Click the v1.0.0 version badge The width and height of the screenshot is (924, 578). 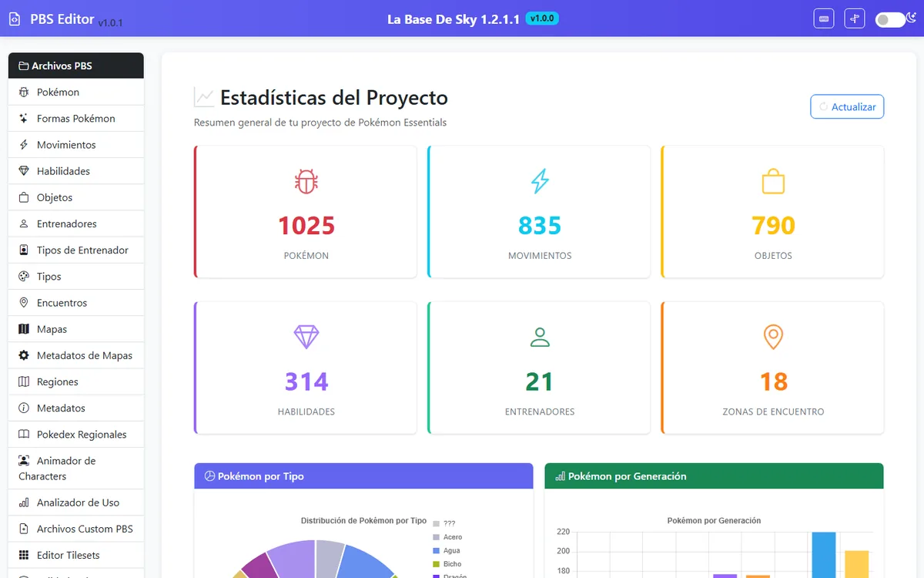[542, 18]
